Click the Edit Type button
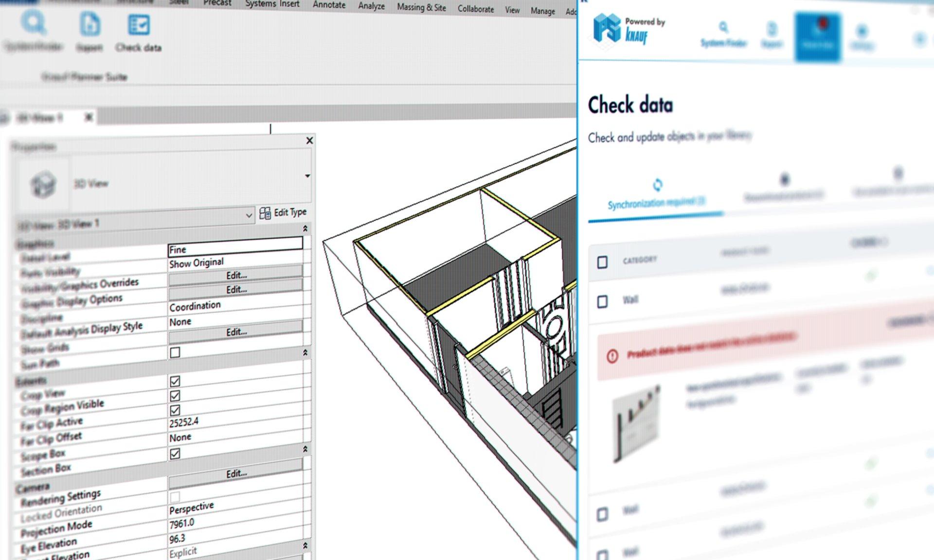Image resolution: width=934 pixels, height=560 pixels. (283, 213)
